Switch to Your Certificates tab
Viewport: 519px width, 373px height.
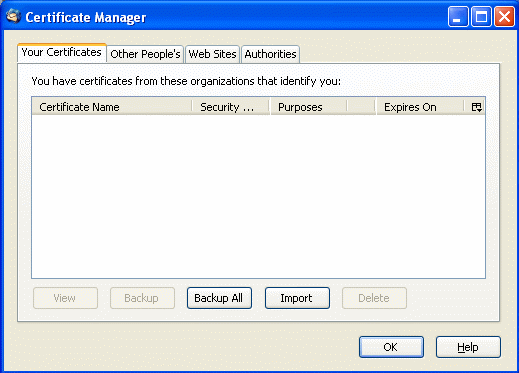coord(62,52)
